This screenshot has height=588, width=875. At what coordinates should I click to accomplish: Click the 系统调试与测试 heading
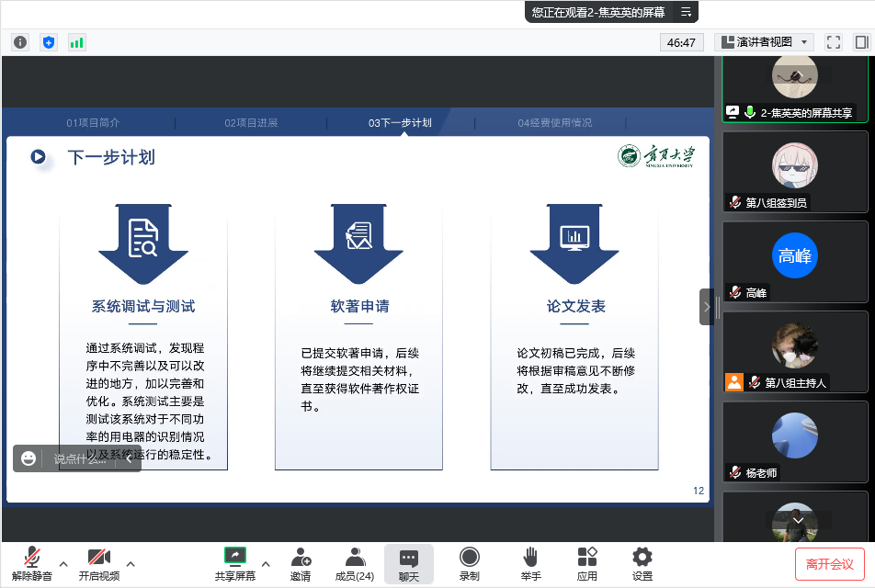click(x=143, y=306)
